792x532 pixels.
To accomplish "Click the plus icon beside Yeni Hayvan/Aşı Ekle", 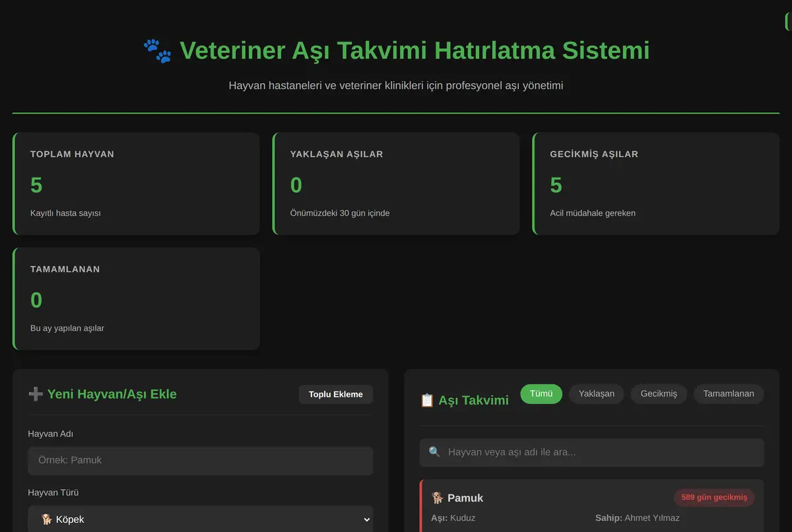I will click(36, 394).
